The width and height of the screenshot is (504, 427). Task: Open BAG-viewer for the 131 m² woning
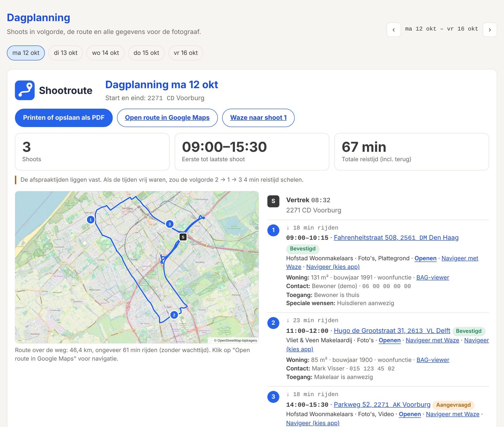(x=433, y=277)
